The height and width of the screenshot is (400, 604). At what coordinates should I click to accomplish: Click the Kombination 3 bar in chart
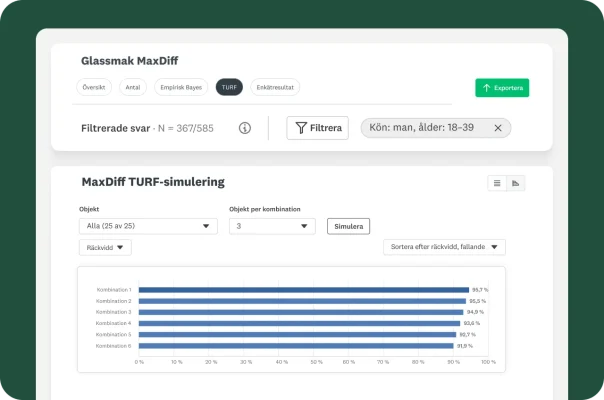(x=302, y=312)
